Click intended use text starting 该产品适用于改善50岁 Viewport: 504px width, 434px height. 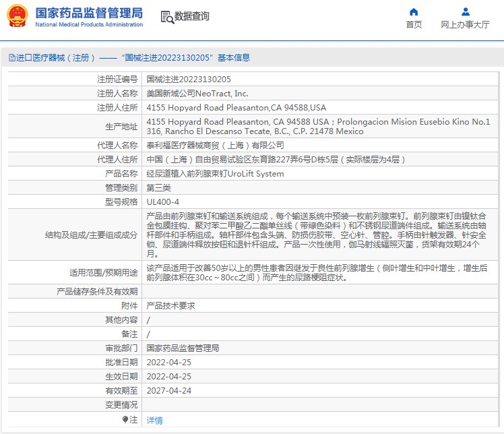pyautogui.click(x=317, y=273)
